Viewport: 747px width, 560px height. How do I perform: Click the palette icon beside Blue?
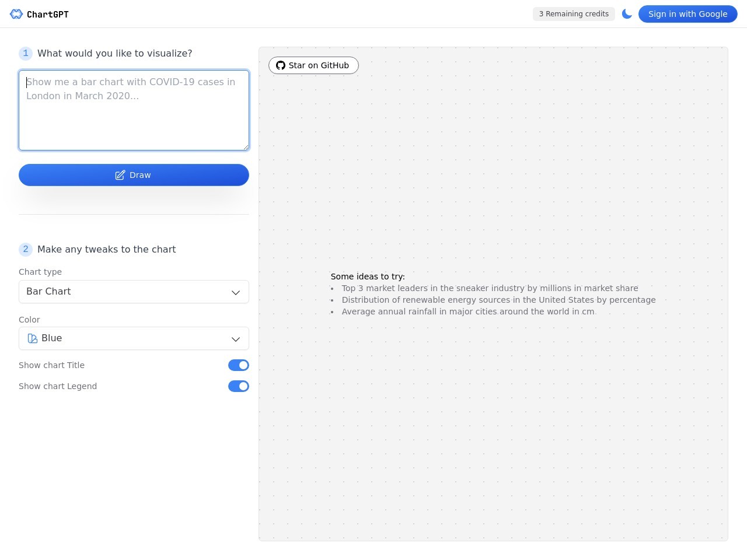[33, 338]
